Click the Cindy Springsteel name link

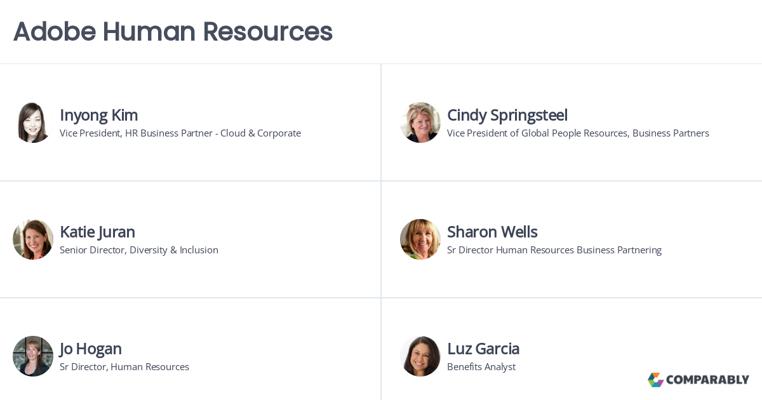(507, 115)
